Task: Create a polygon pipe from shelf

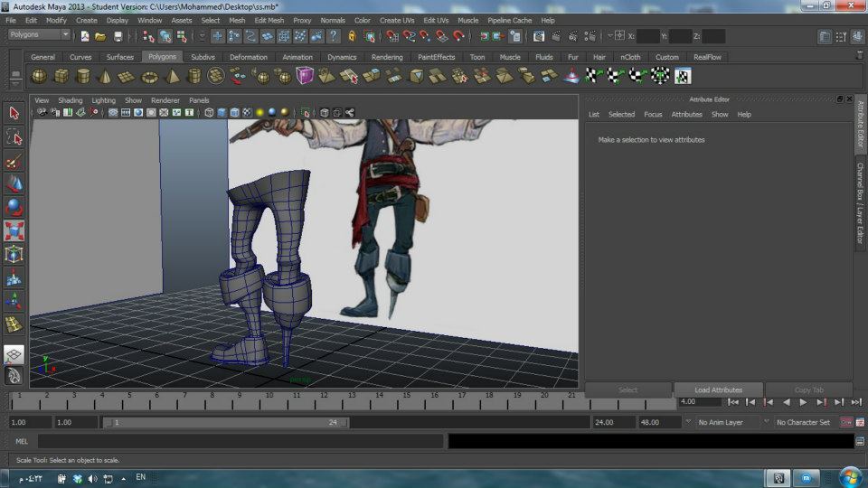Action: point(194,76)
